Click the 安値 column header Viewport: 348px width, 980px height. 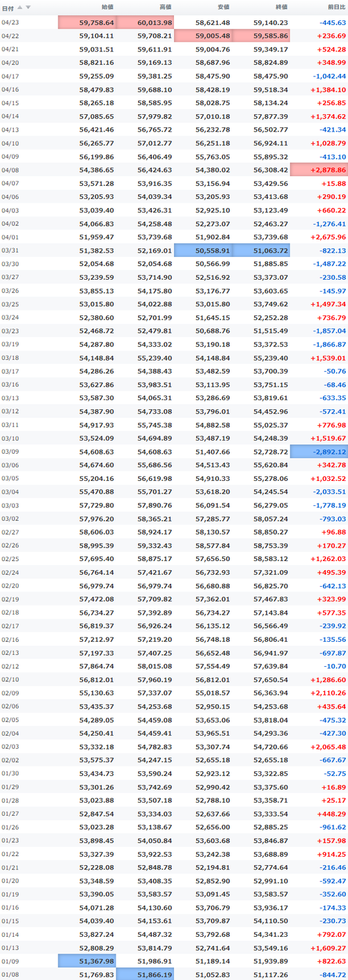click(x=223, y=7)
